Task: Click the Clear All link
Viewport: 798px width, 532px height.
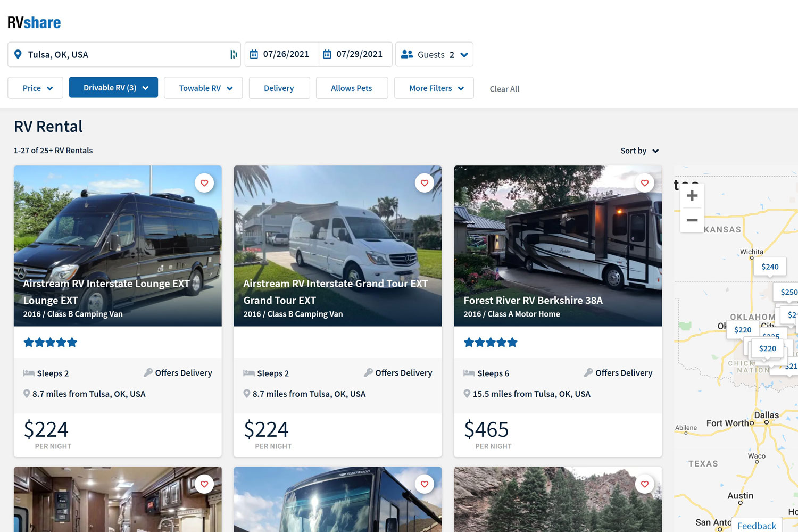Action: (504, 89)
